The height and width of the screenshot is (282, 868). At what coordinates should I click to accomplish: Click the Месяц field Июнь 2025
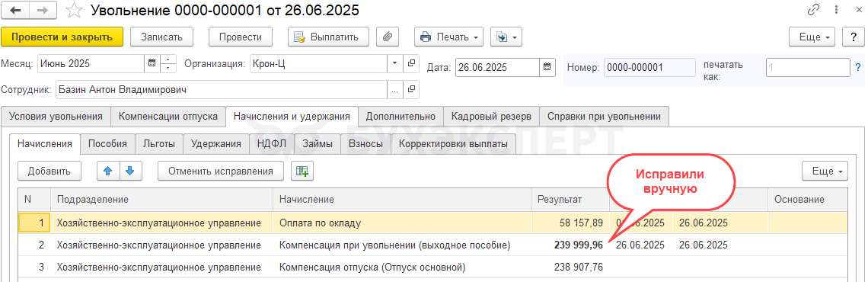91,64
